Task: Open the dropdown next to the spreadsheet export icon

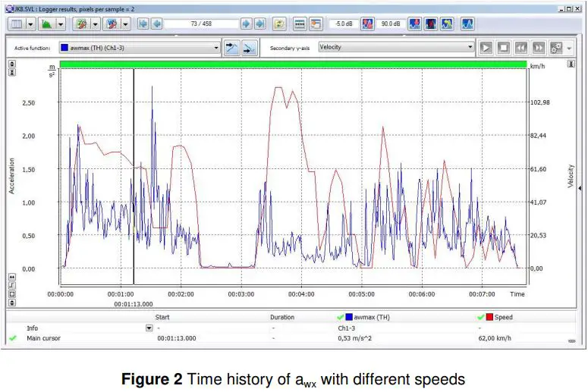Action: (96, 24)
